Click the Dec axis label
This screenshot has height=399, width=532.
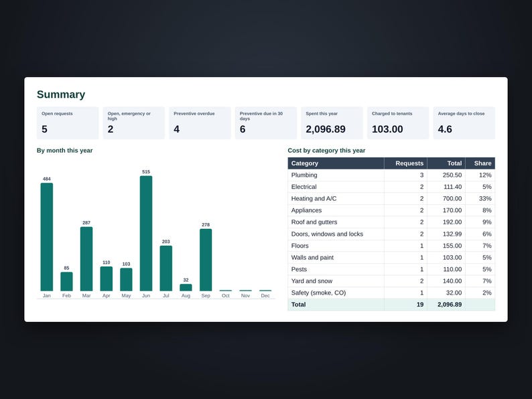pos(265,296)
